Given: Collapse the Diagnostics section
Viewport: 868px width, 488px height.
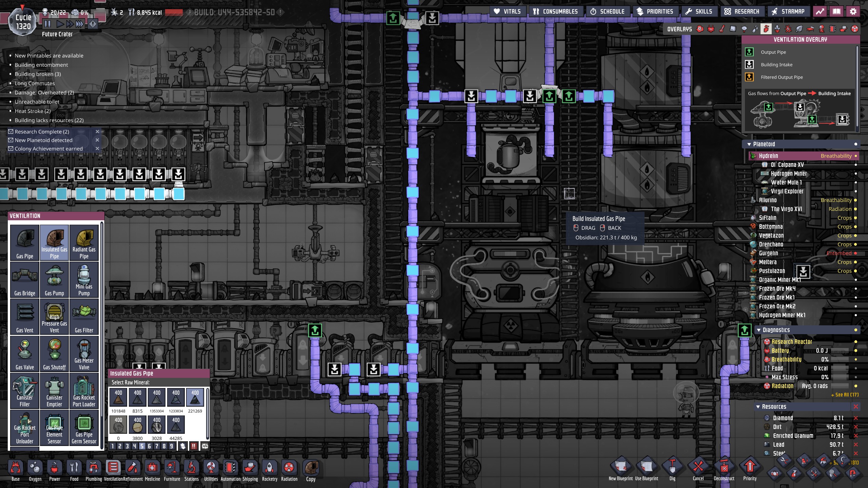Looking at the screenshot, I should (758, 330).
